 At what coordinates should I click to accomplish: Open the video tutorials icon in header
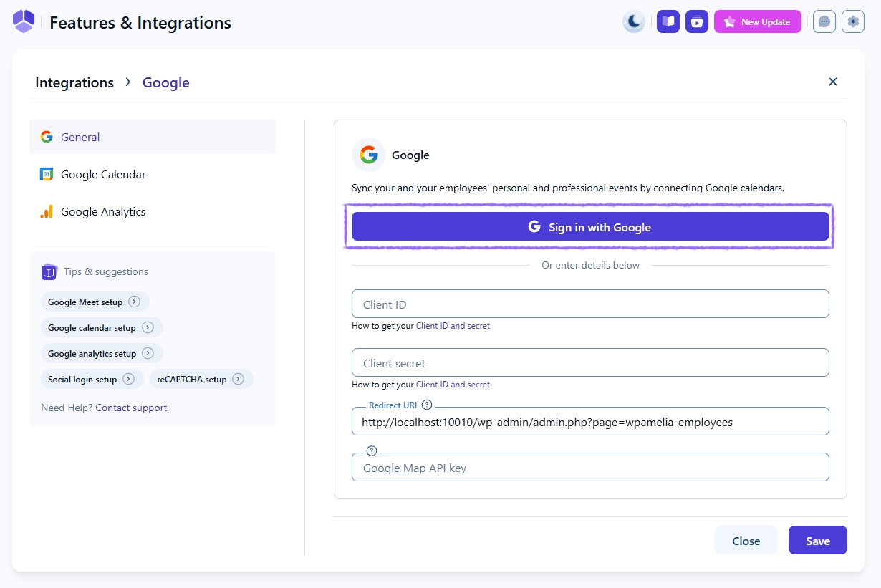coord(696,21)
